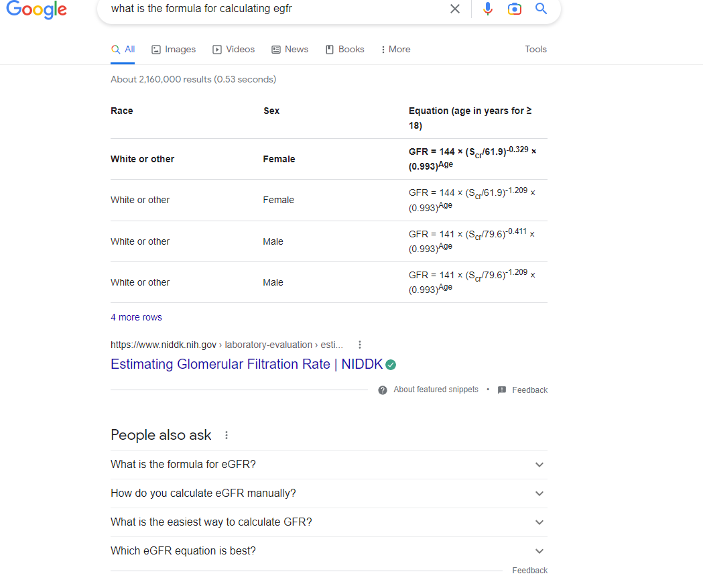Image resolution: width=703 pixels, height=588 pixels.
Task: Expand "Which eGFR equation is best?"
Action: point(539,551)
